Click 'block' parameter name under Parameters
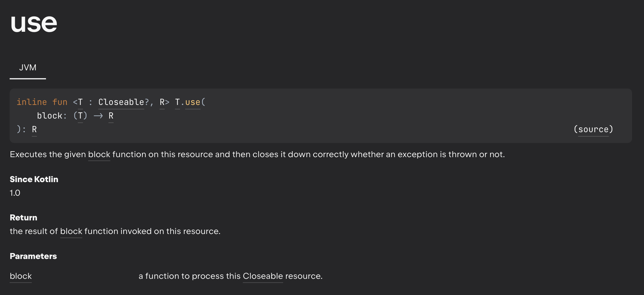644x295 pixels. pos(21,276)
